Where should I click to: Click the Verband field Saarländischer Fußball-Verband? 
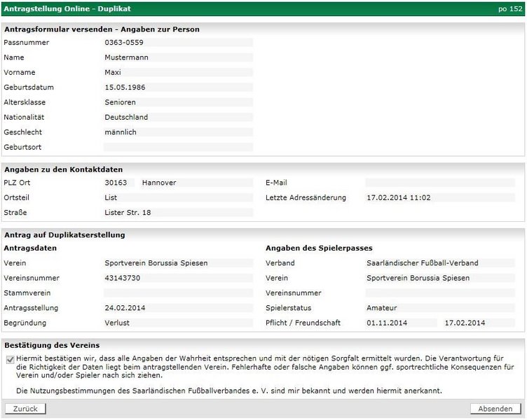440,263
